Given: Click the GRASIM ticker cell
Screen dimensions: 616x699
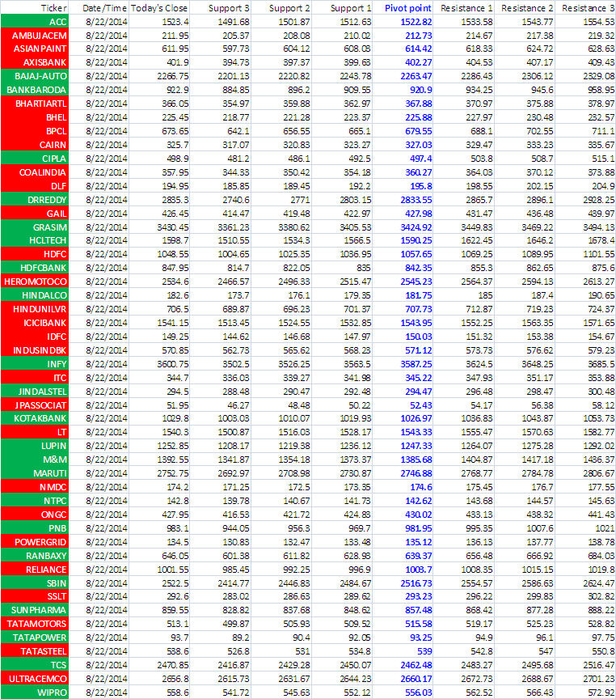Looking at the screenshot, I should 35,227.
